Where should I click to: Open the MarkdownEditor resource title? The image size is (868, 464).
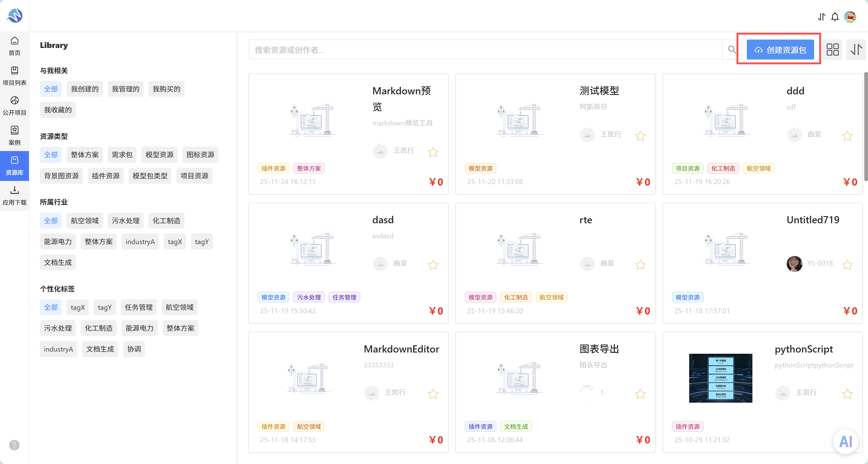401,349
